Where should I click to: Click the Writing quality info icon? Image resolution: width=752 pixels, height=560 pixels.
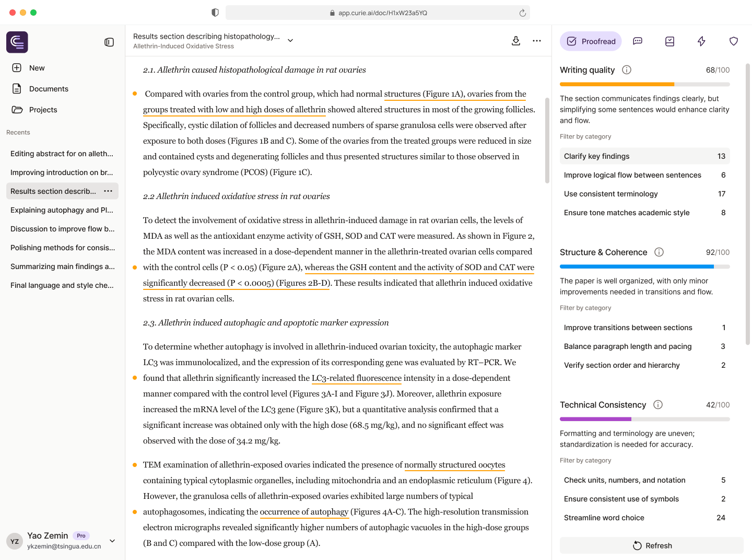(x=627, y=70)
